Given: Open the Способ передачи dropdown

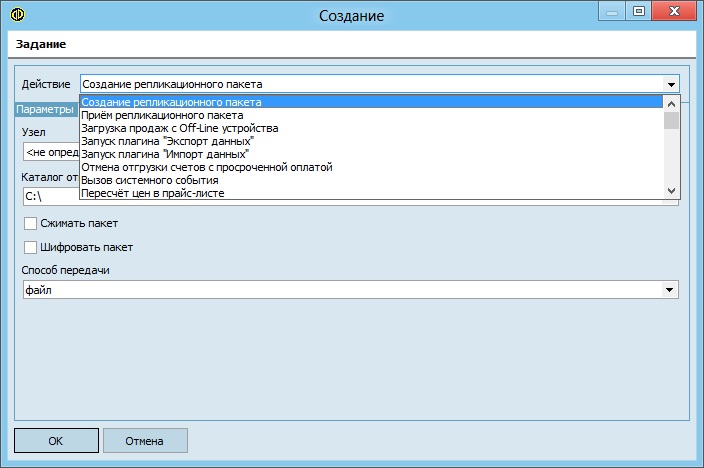Looking at the screenshot, I should [669, 290].
